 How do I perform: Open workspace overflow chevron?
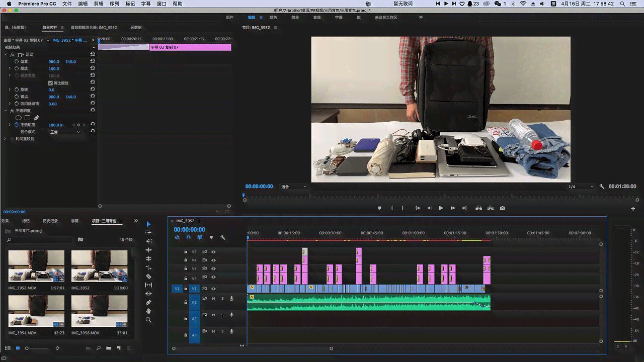tap(421, 17)
